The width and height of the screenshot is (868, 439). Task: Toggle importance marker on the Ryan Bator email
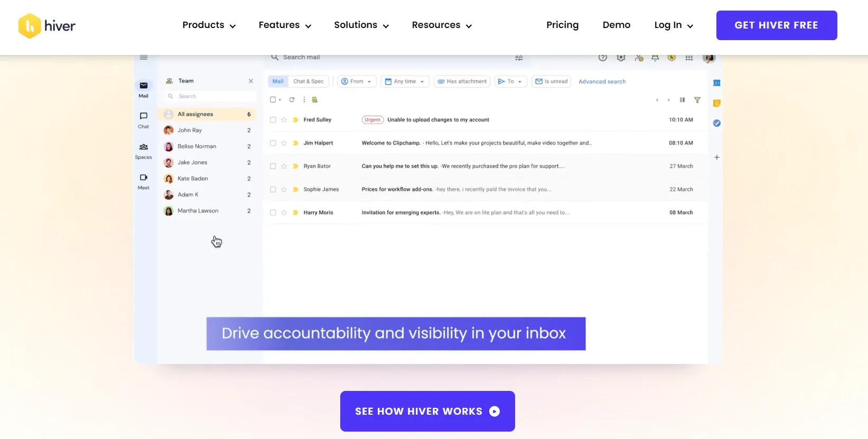(x=296, y=166)
